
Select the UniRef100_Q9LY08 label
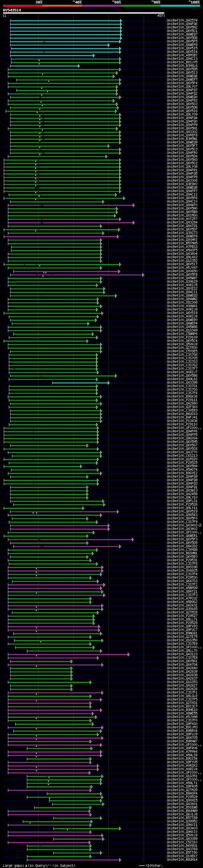pyautogui.click(x=182, y=167)
